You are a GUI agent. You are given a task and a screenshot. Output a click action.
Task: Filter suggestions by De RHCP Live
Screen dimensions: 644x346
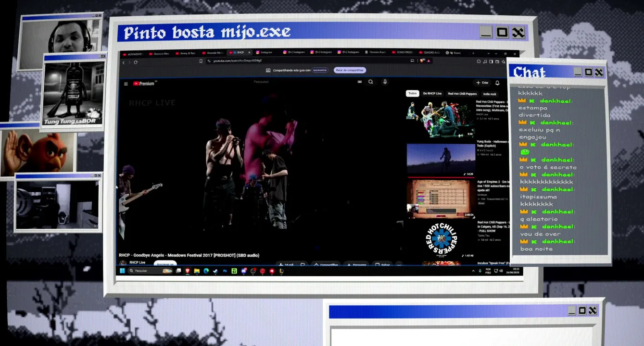[x=432, y=94]
